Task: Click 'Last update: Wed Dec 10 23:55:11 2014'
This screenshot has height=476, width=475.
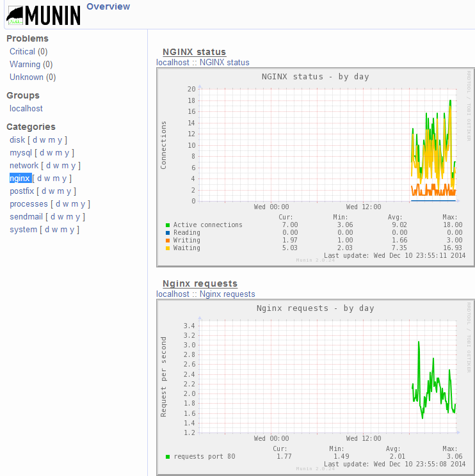Action: tap(394, 255)
